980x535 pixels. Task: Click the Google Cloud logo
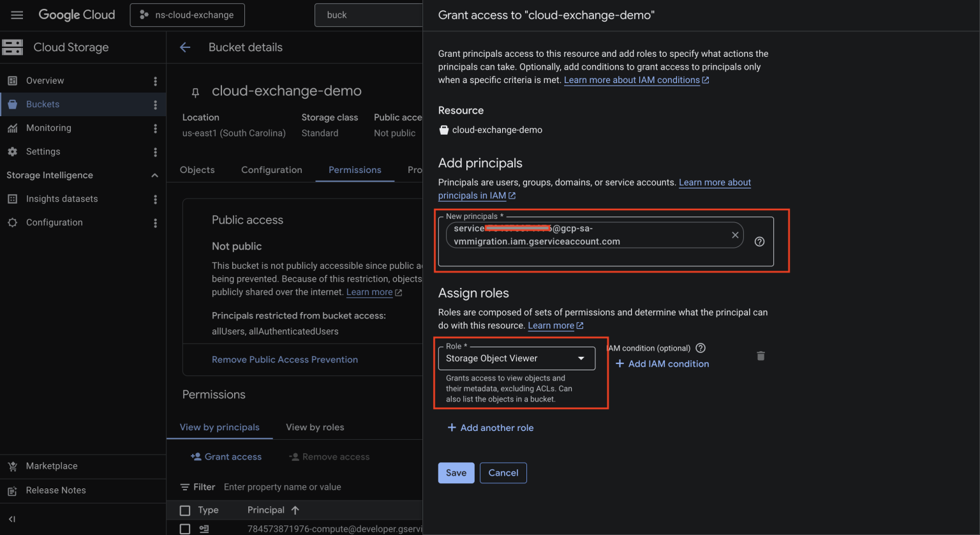[77, 15]
